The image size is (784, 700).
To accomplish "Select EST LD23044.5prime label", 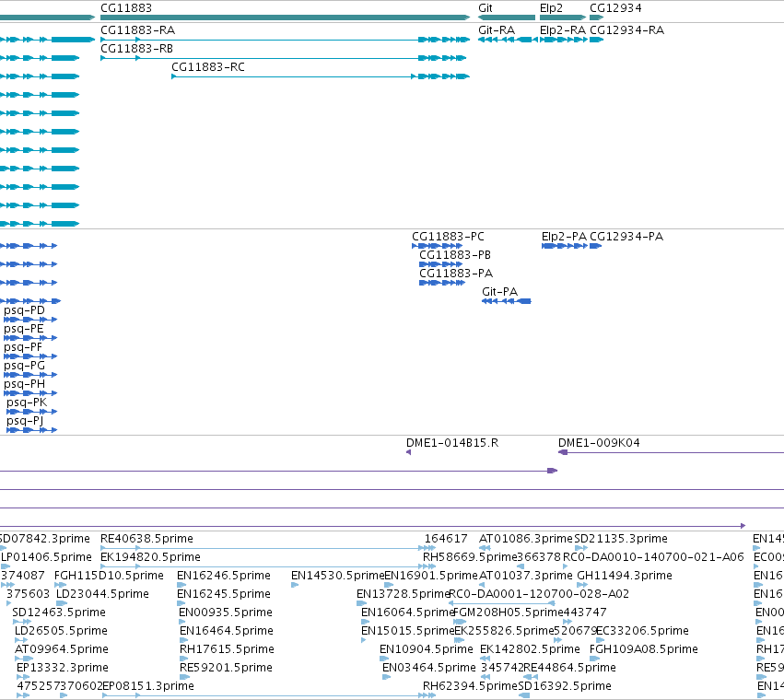I will coord(102,594).
